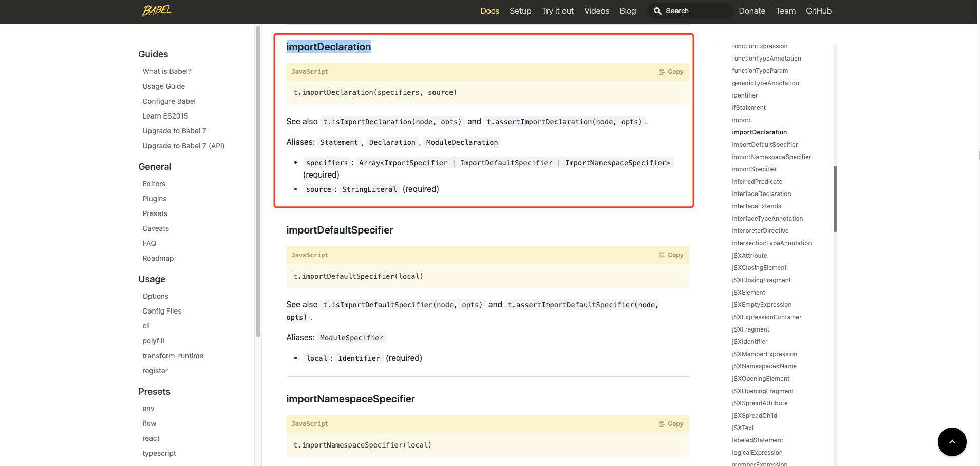Jump to identifier in contents

[745, 95]
